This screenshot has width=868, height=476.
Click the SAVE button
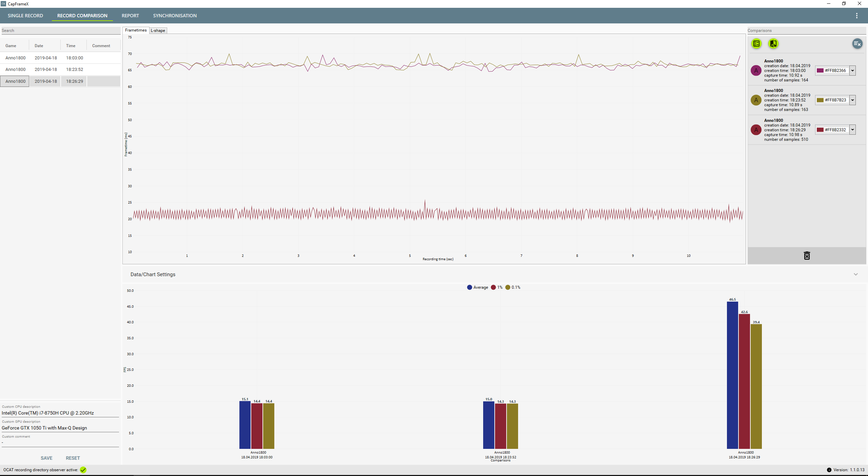[x=46, y=458]
